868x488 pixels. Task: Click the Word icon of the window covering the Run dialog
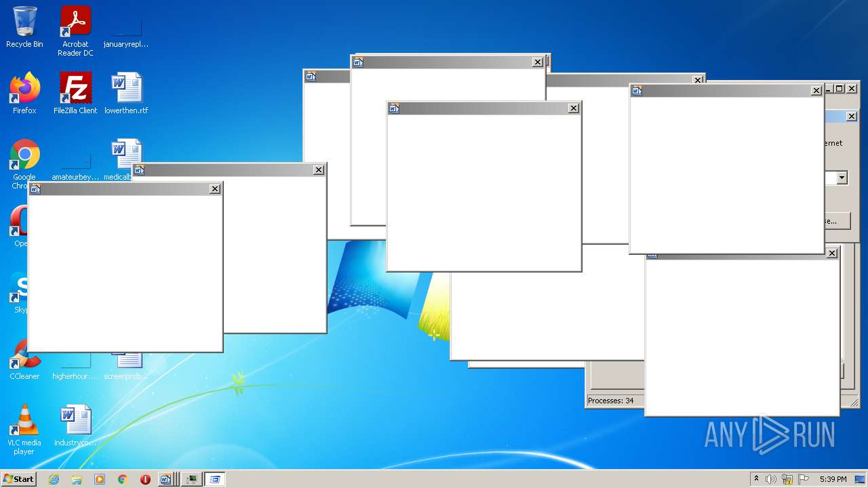(637, 91)
